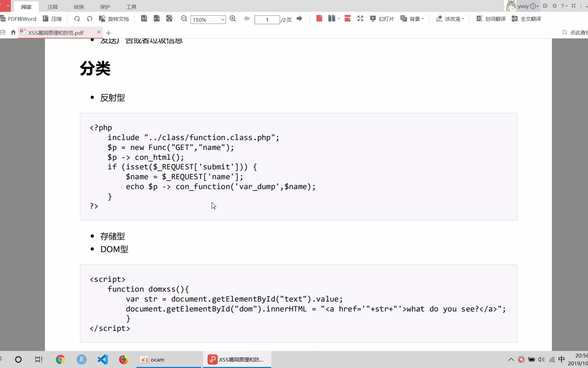Click the 分类 heading text

click(95, 68)
